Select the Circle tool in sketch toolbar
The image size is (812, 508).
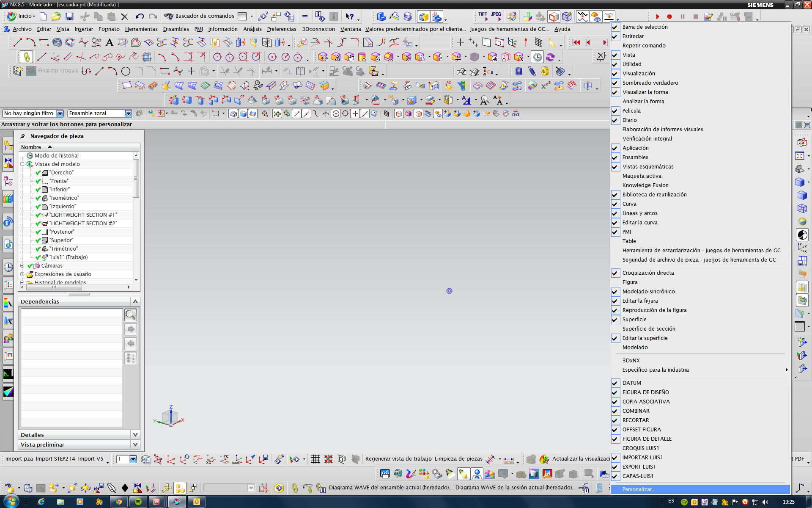click(x=126, y=71)
